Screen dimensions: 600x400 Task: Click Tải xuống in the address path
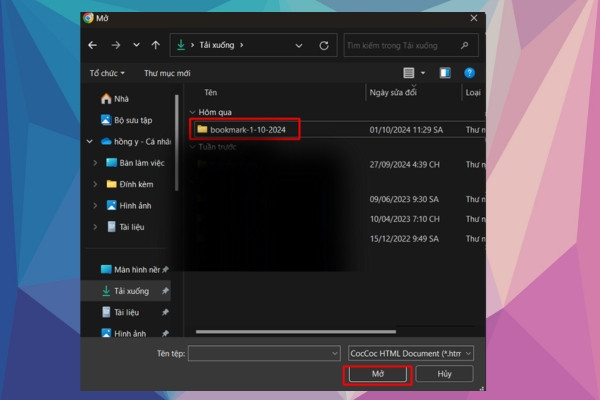[x=217, y=45]
